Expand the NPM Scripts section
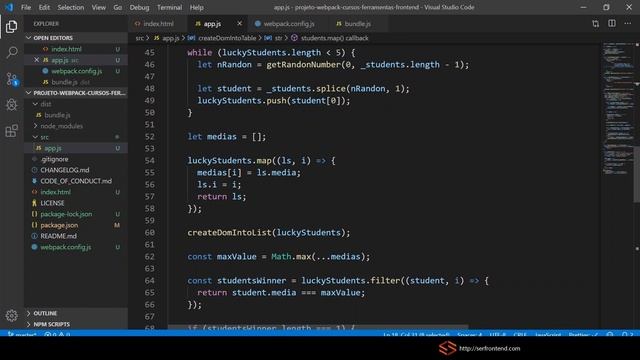The image size is (640, 360). pos(76,324)
